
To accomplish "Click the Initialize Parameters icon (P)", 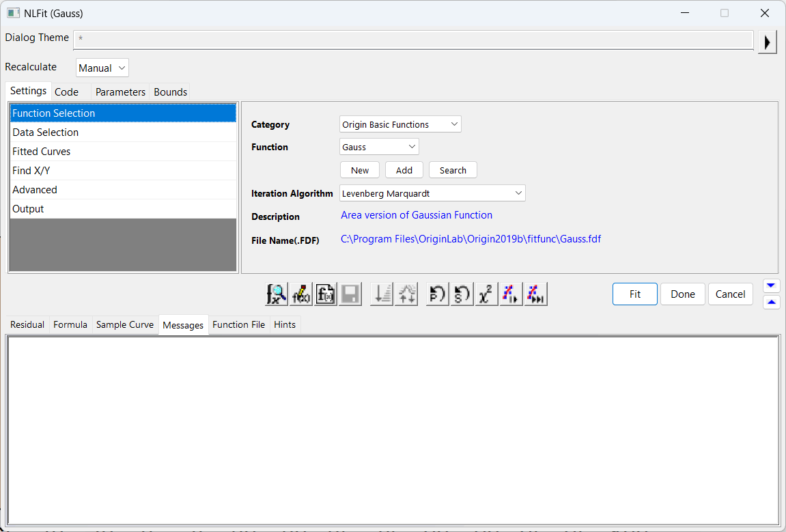I will click(x=437, y=294).
